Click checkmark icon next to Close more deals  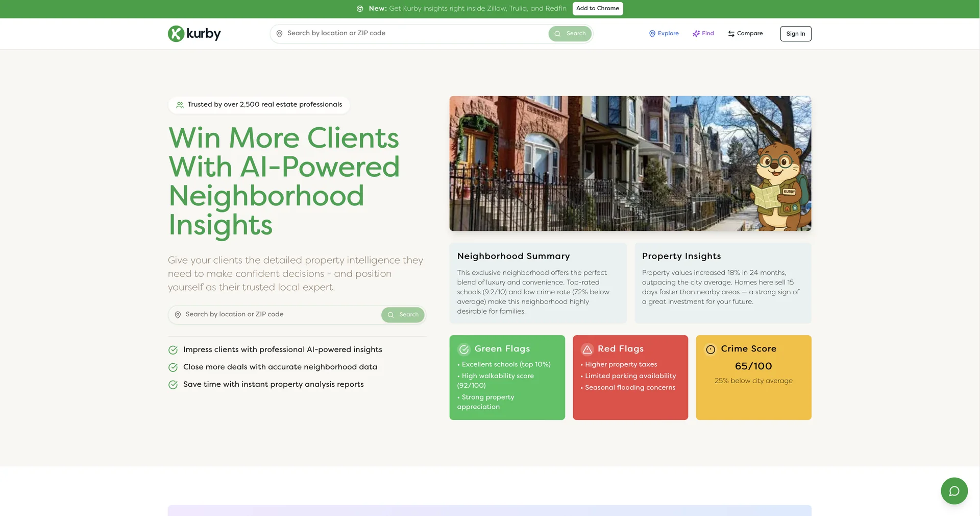173,367
